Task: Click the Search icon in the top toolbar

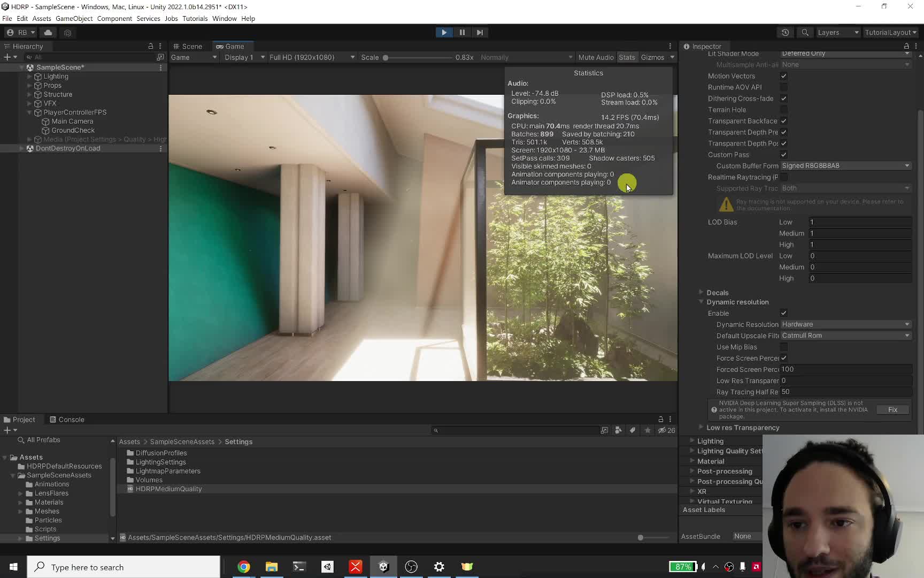Action: [x=805, y=33]
